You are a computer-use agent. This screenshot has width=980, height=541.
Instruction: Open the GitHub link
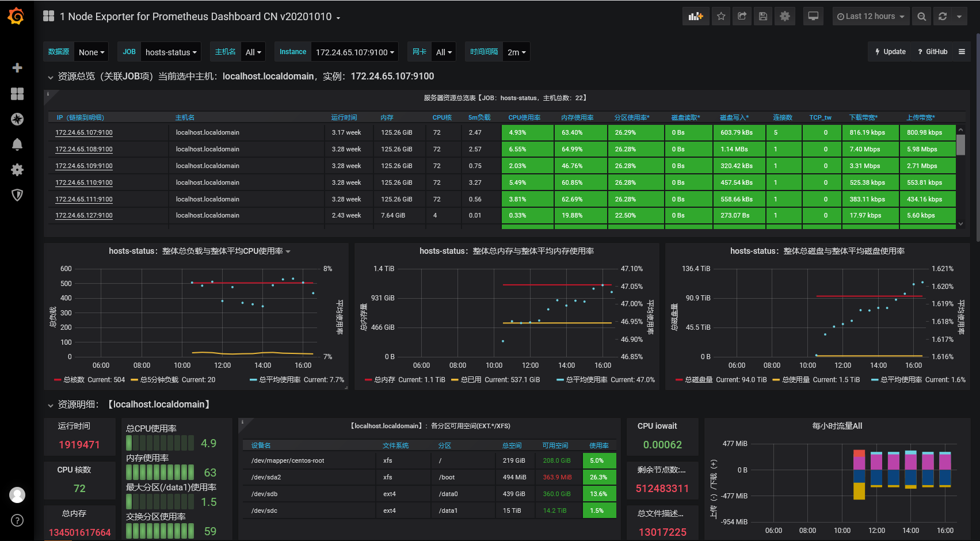click(932, 51)
